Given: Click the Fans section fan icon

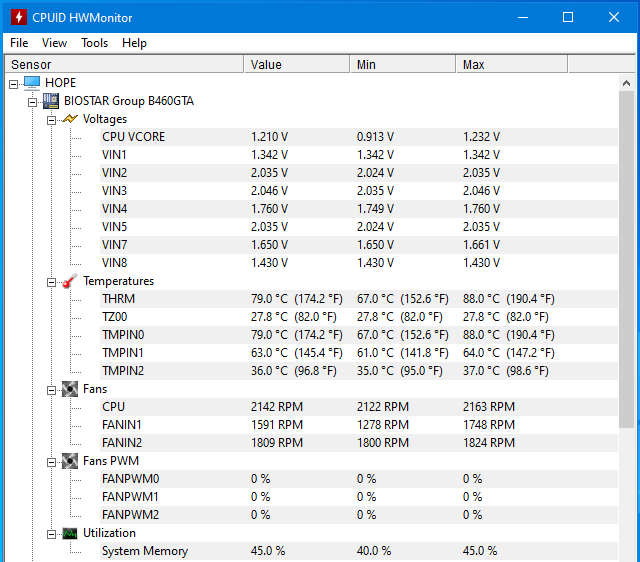Looking at the screenshot, I should tap(70, 389).
